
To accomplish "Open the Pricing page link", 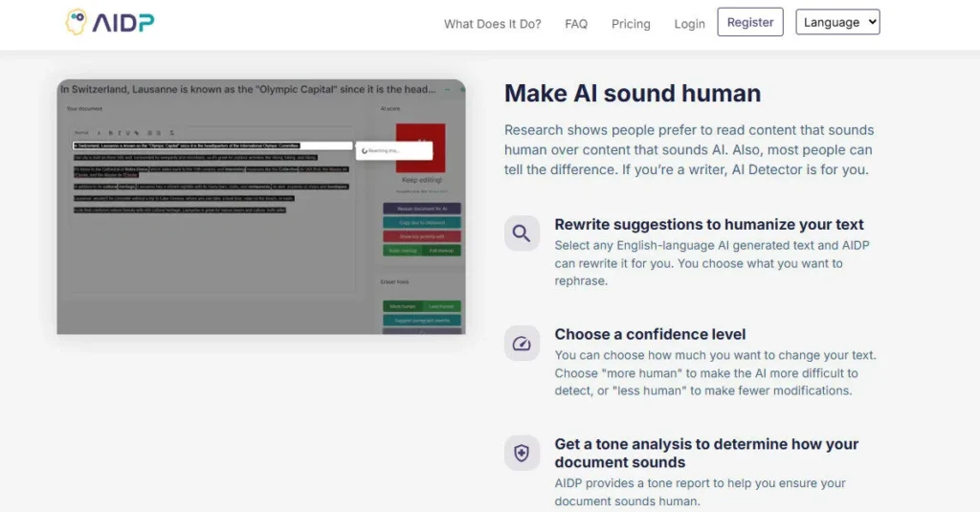I will tap(631, 24).
